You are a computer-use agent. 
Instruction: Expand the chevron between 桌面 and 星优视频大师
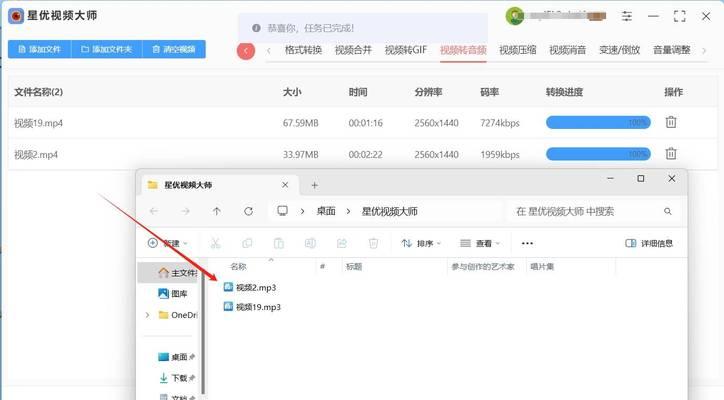348,212
